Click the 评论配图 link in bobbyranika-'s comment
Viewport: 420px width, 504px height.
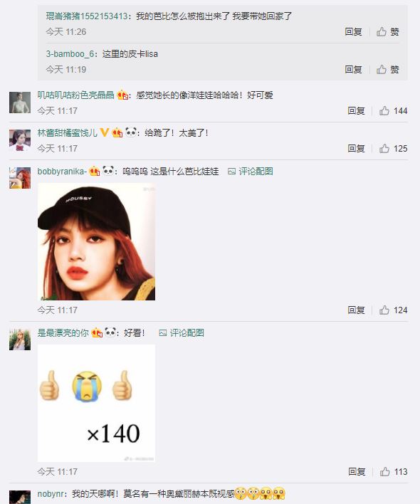coord(251,172)
